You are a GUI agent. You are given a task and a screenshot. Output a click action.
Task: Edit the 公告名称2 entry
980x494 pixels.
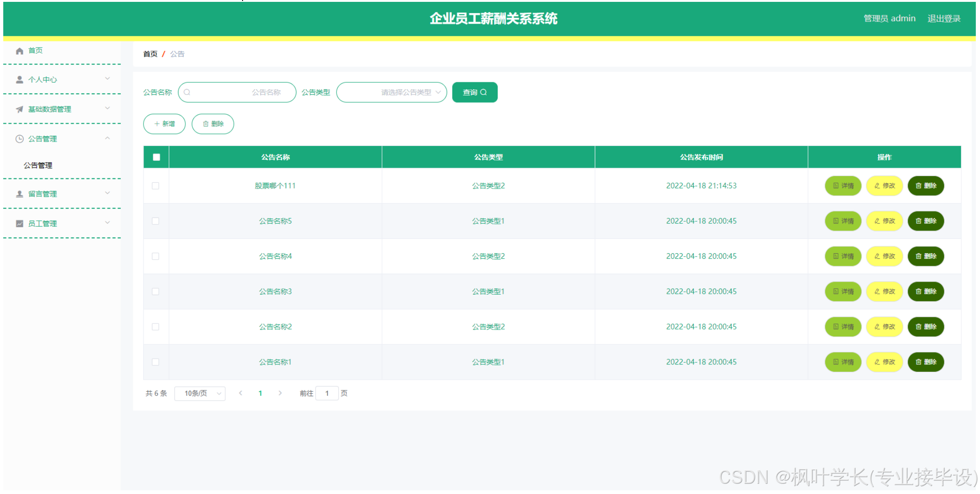tap(884, 327)
